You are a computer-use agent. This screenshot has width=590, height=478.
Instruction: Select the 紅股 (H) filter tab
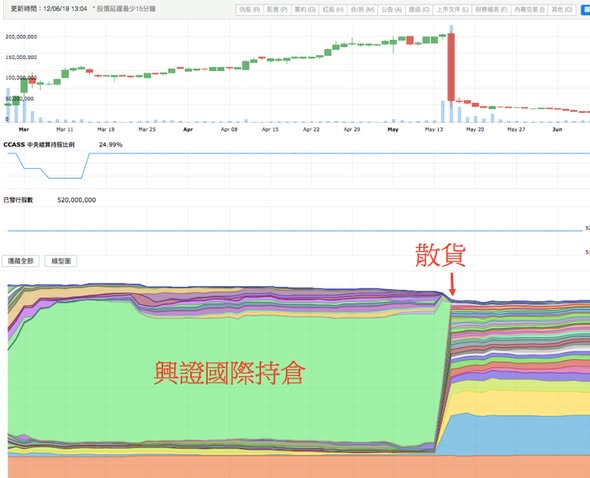pyautogui.click(x=333, y=10)
